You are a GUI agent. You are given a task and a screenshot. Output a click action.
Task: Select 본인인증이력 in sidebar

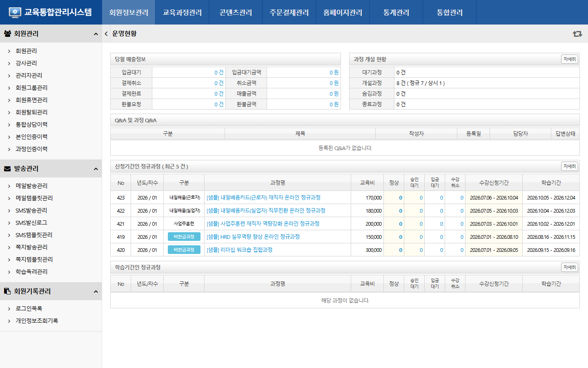[31, 137]
